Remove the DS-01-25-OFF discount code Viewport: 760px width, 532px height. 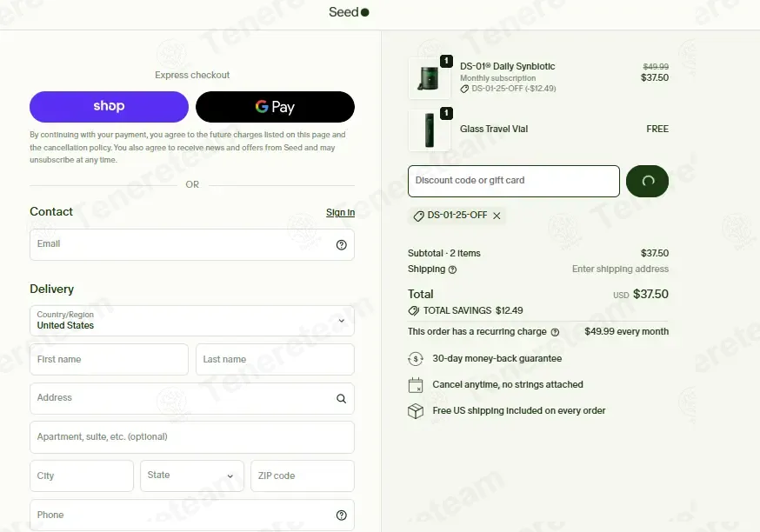point(497,216)
